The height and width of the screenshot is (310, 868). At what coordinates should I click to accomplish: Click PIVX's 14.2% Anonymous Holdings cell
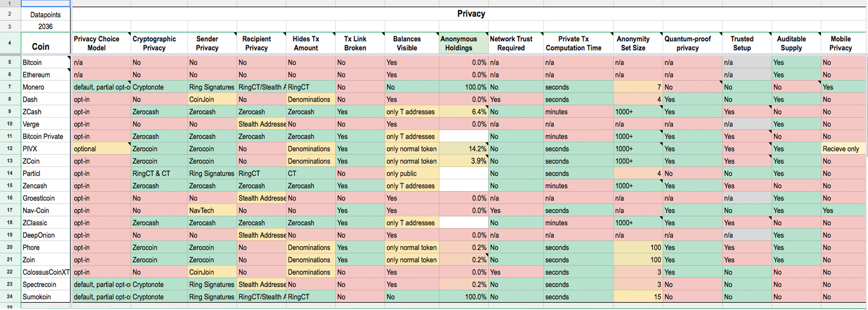(463, 148)
